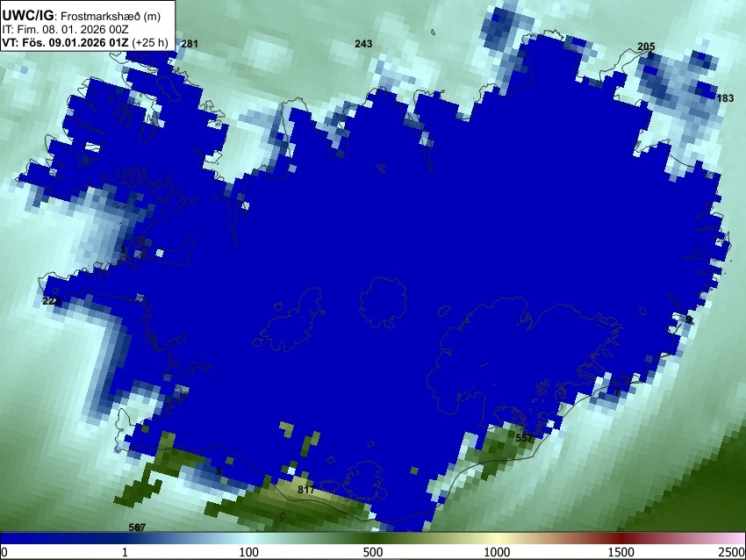Image resolution: width=746 pixels, height=560 pixels.
Task: Click the "1000" tick label on the color scale
Action: (x=497, y=552)
